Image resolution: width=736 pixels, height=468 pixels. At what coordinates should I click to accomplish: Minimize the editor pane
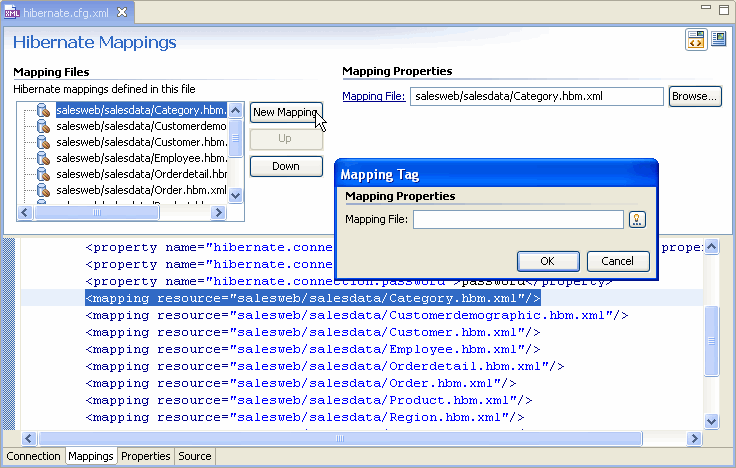coord(705,7)
